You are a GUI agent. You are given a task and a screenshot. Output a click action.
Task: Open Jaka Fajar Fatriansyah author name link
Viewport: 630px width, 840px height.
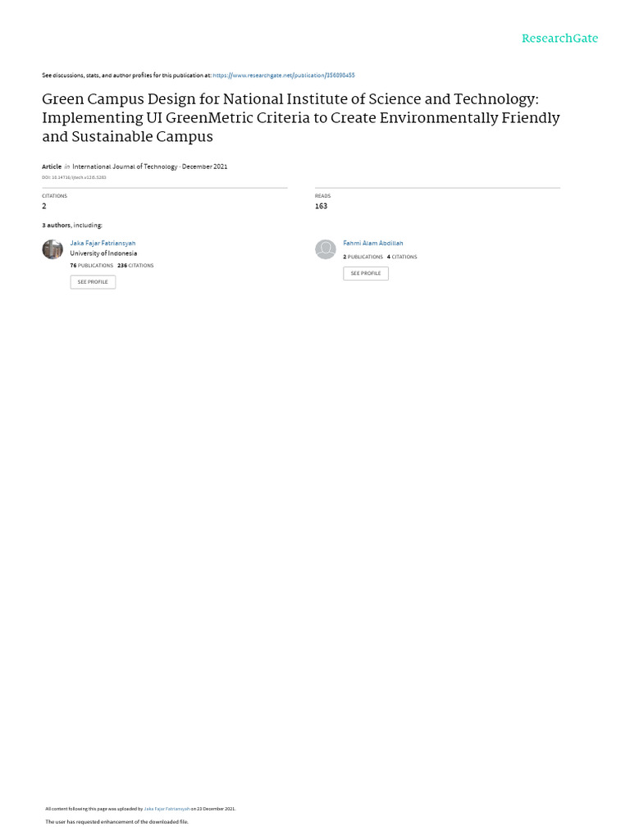[103, 243]
